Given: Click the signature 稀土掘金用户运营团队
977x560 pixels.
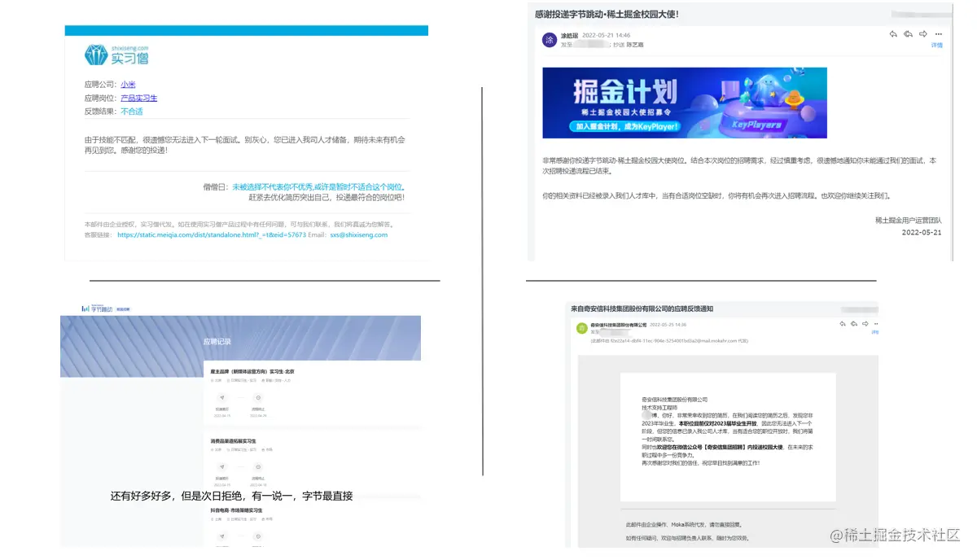Looking at the screenshot, I should pyautogui.click(x=908, y=220).
